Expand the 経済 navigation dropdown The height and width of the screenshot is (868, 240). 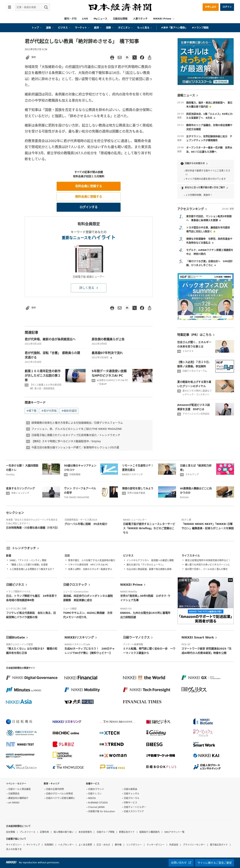coord(98,28)
